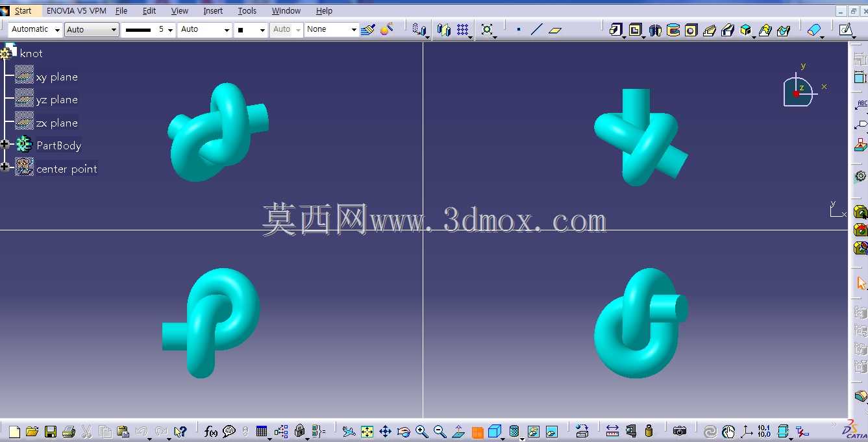This screenshot has width=868, height=442.
Task: Open the Window menu
Action: 286,10
